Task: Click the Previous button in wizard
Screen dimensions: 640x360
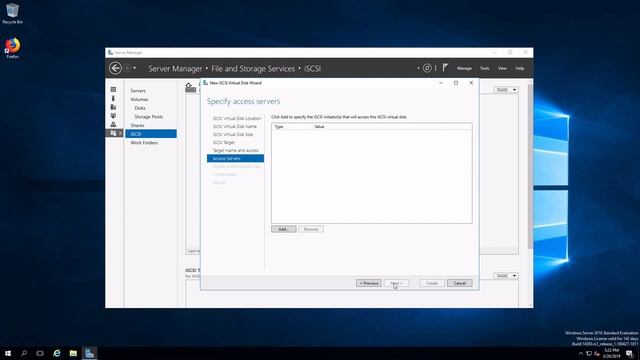Action: 369,283
